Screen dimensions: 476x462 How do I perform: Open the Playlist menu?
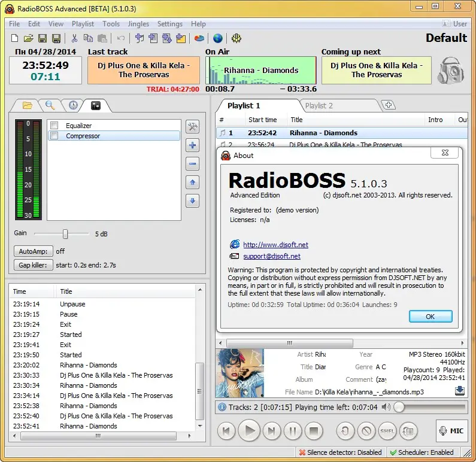(x=83, y=24)
